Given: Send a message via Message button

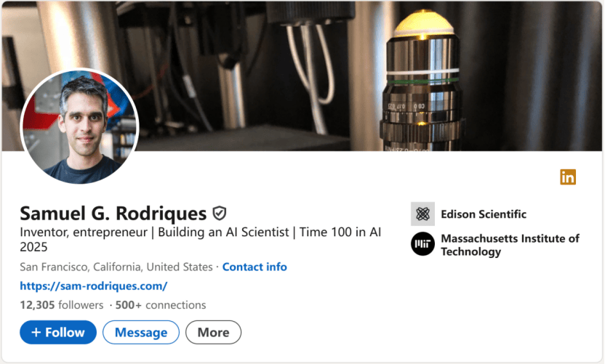Looking at the screenshot, I should click(141, 332).
